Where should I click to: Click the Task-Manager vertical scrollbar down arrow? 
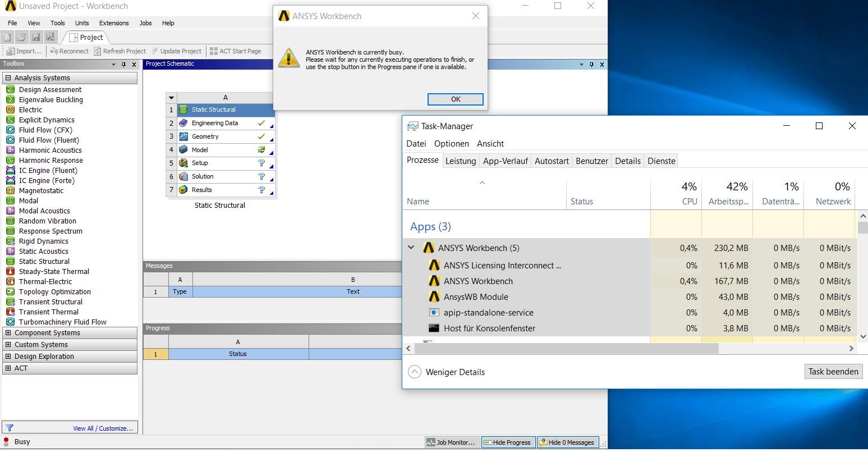click(863, 337)
